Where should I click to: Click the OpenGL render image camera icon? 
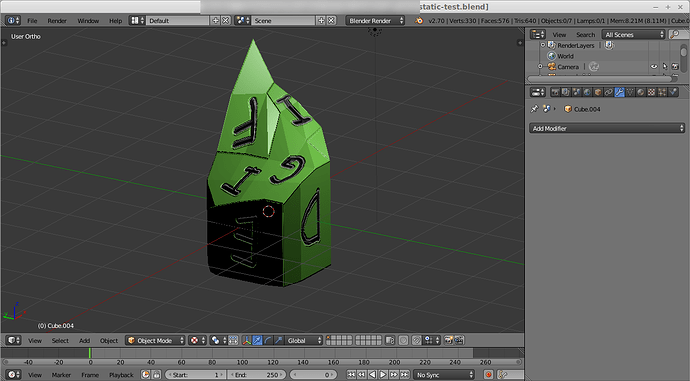[x=448, y=340]
